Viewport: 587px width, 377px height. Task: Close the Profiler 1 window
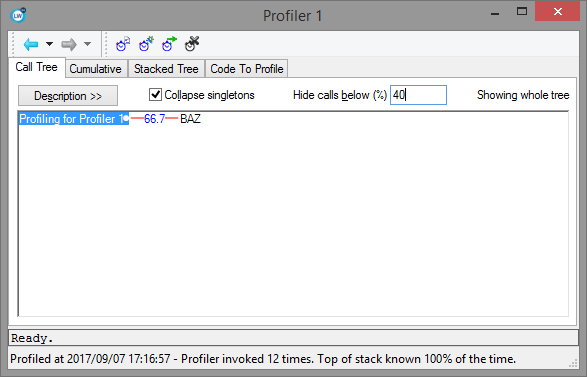558,12
